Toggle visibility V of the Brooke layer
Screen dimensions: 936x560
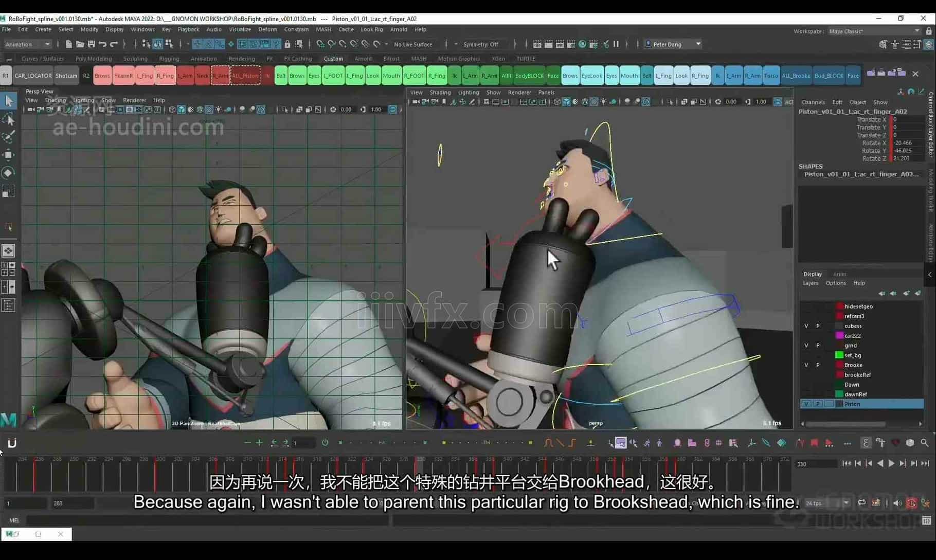(806, 365)
